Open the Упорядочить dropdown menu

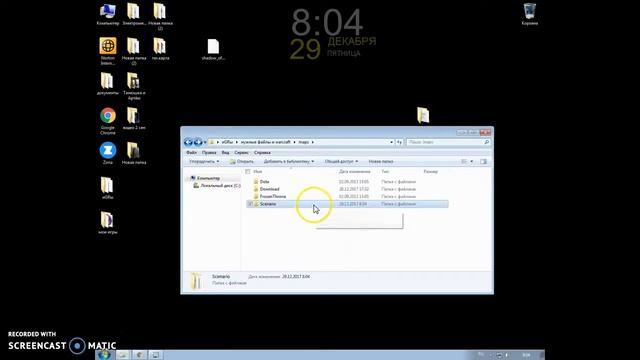(x=204, y=162)
